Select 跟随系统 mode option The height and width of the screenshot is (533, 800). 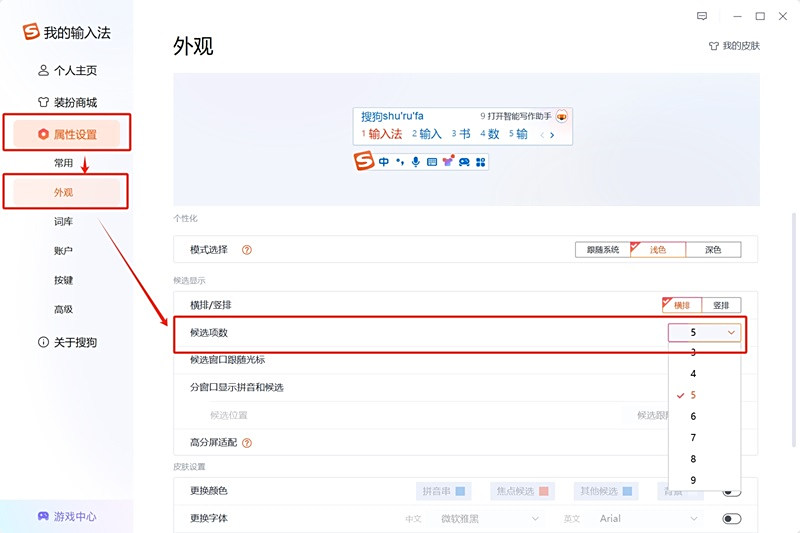[x=603, y=249]
